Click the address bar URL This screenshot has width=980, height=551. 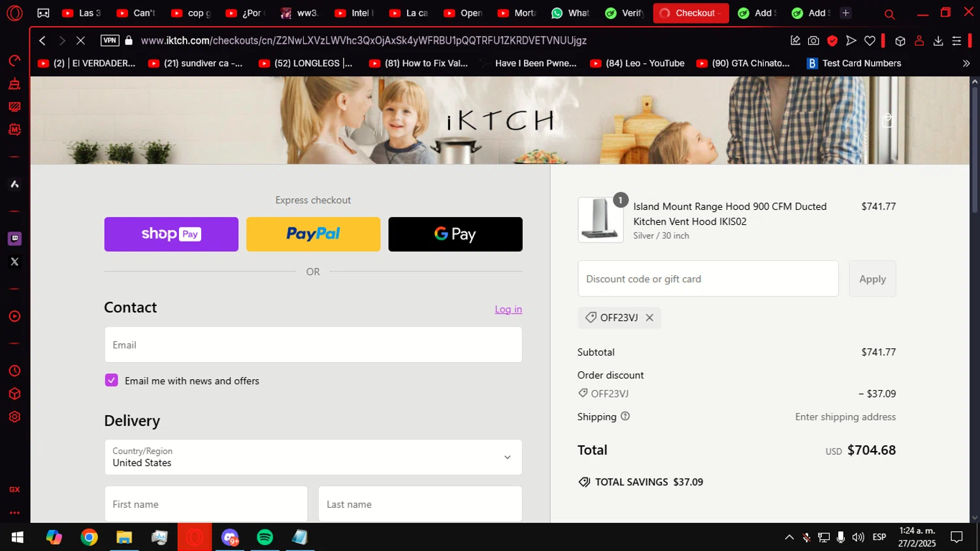[363, 41]
